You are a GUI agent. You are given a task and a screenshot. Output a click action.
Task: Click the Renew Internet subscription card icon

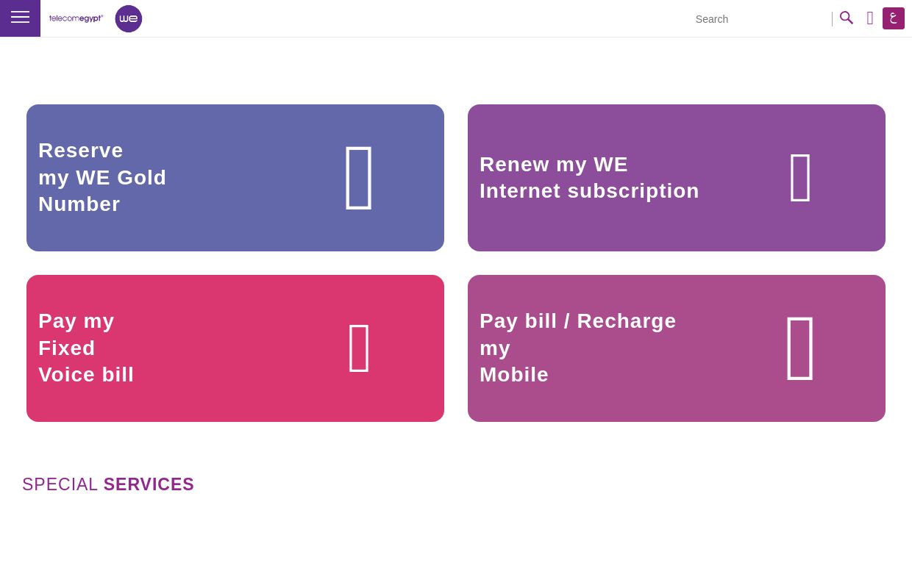tap(800, 178)
